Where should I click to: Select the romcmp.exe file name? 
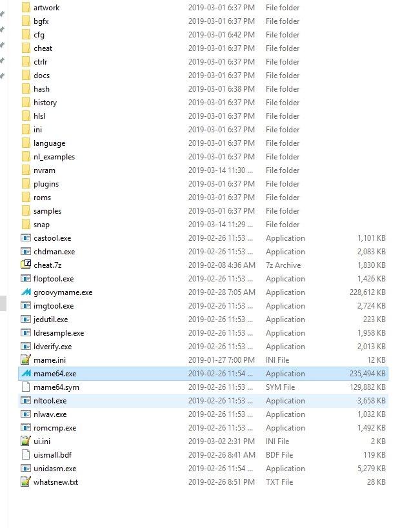[55, 428]
